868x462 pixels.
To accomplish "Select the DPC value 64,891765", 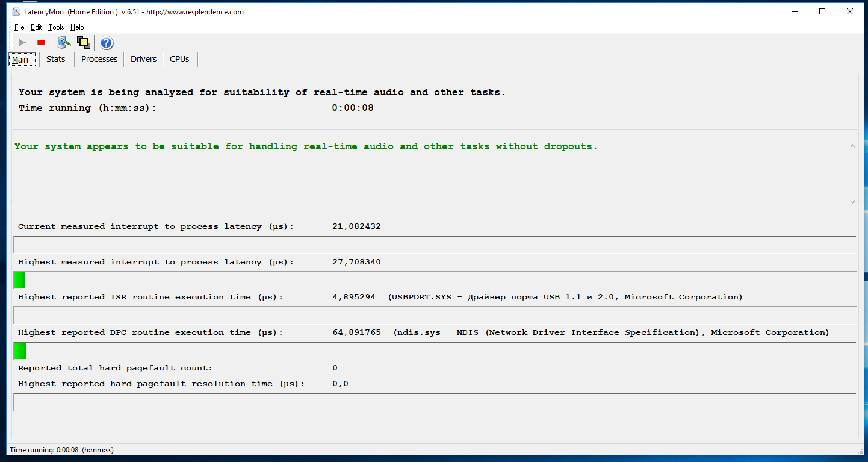I will [356, 332].
